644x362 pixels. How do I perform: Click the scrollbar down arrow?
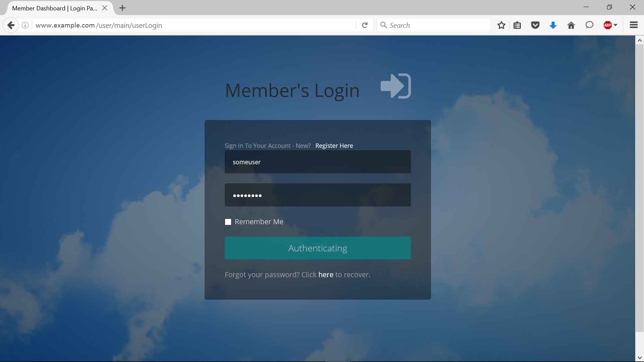tap(639, 358)
